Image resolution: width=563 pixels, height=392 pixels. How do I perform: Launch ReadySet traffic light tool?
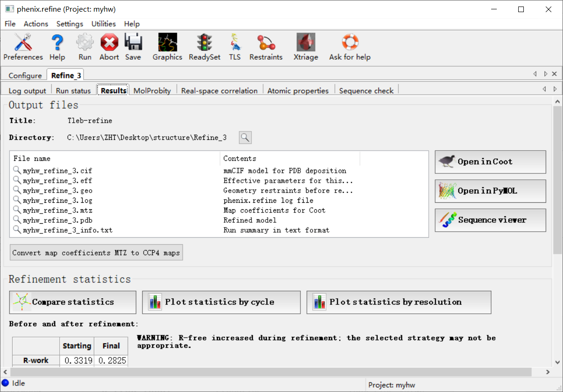pos(204,47)
